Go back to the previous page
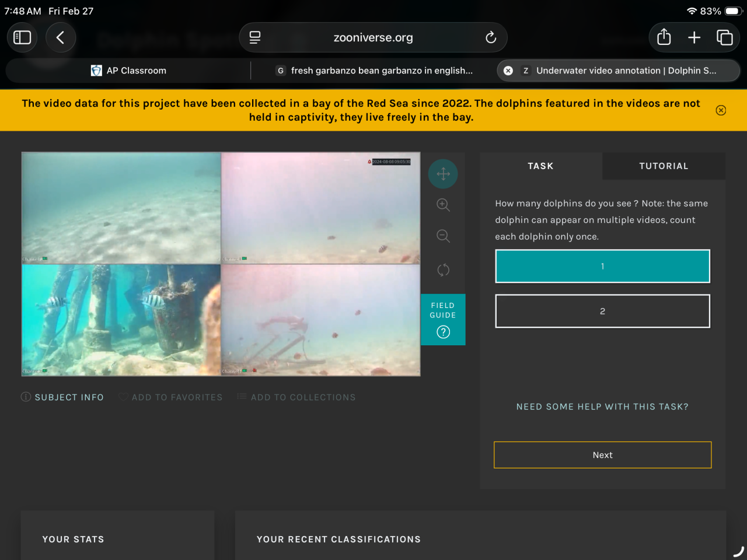 (x=61, y=37)
